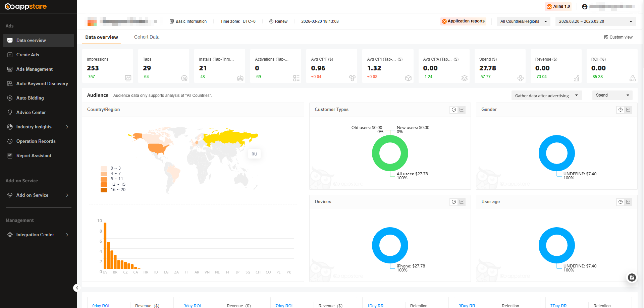Viewport: 644px width, 308px height.
Task: Click the Renew refresh icon
Action: point(271,21)
